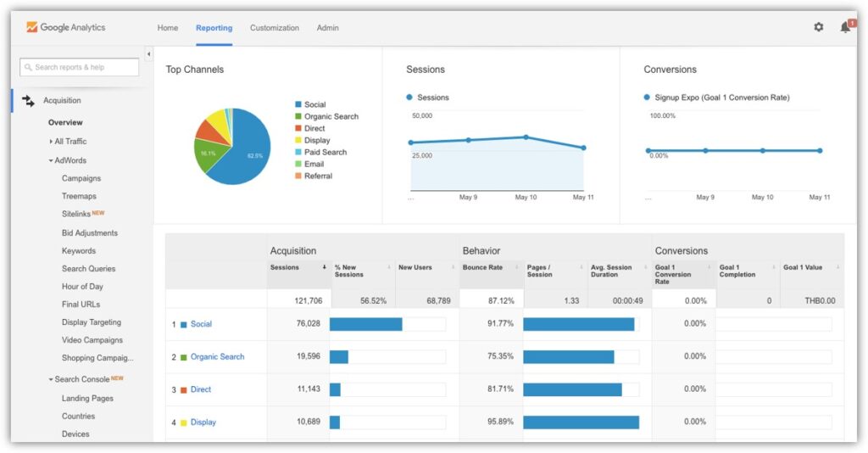Click the Referral legend entry
This screenshot has height=453, width=868.
pos(314,176)
